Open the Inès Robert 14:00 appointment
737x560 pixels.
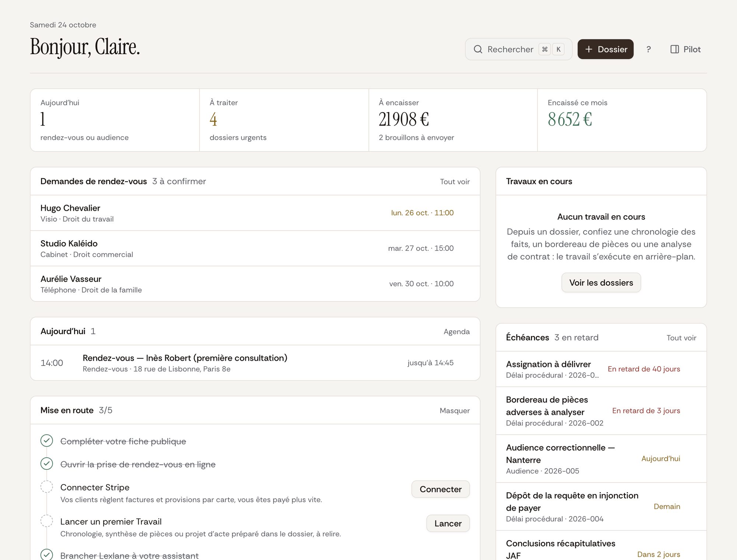[255, 363]
